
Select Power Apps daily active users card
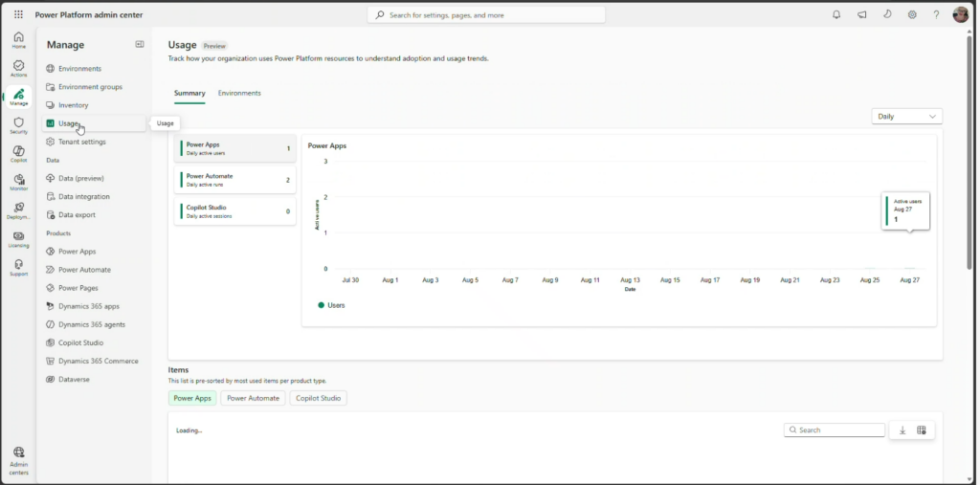[235, 148]
